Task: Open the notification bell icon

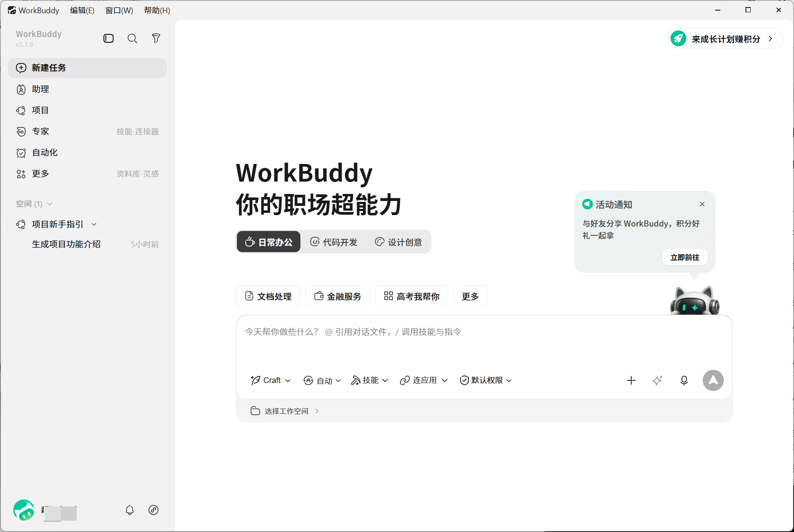Action: click(x=130, y=510)
